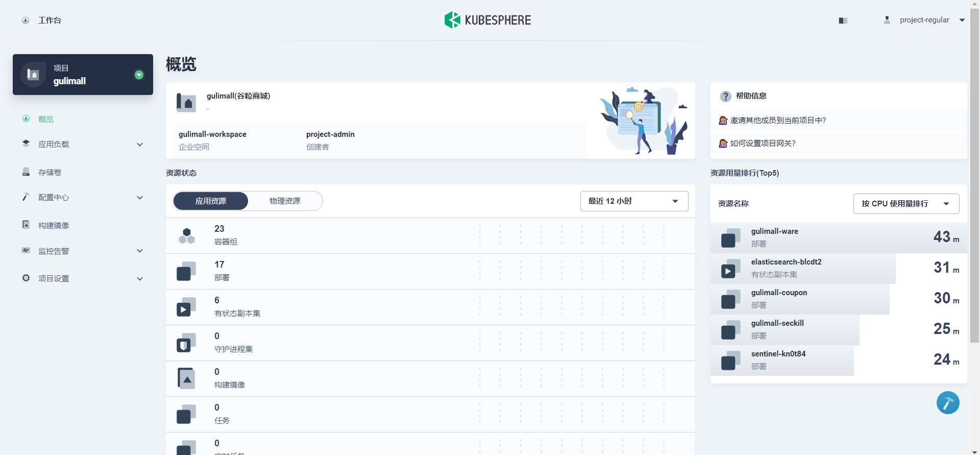Expand the 项目设置 submenu chevron
Screen dimensions: 980x455
pyautogui.click(x=140, y=279)
